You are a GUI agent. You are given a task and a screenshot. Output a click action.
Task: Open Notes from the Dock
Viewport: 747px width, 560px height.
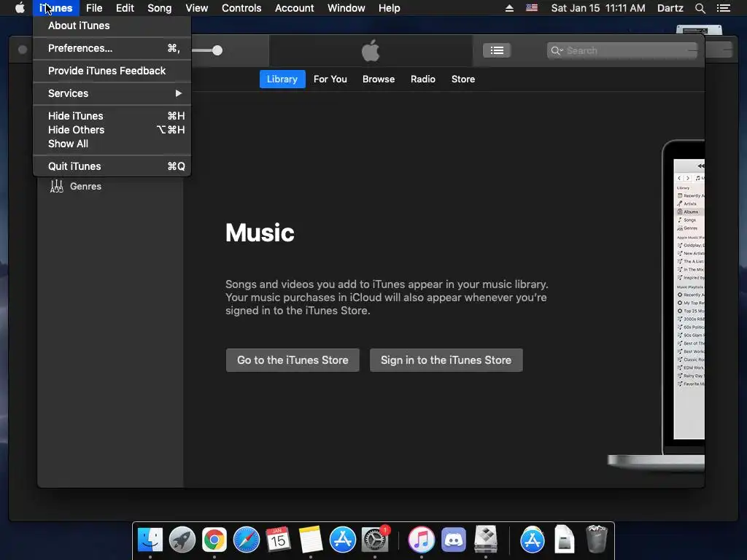click(311, 540)
